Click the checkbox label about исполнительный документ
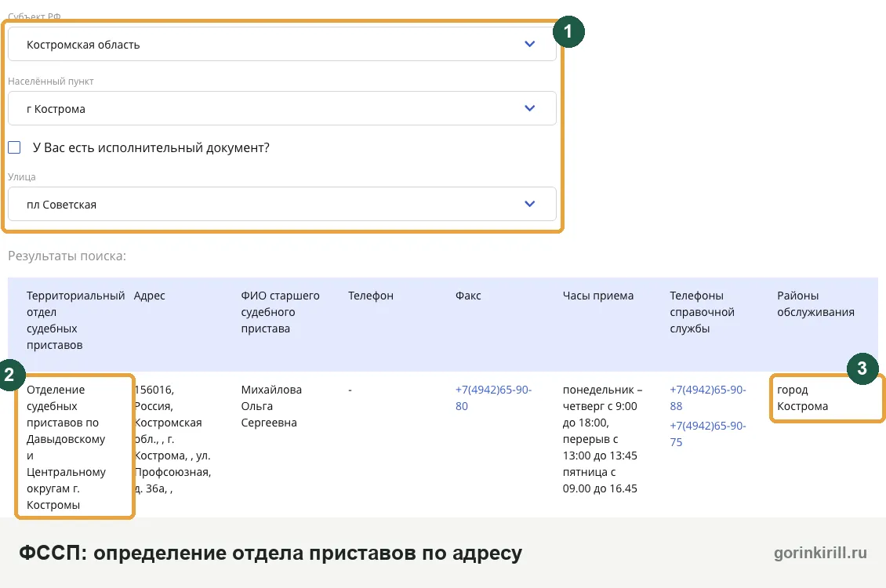Viewport: 886px width, 588px height. tap(151, 147)
